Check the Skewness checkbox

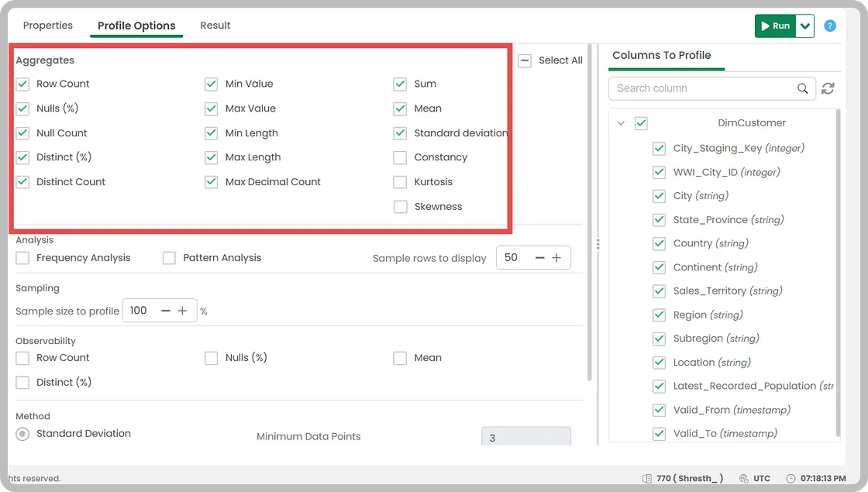click(x=400, y=207)
